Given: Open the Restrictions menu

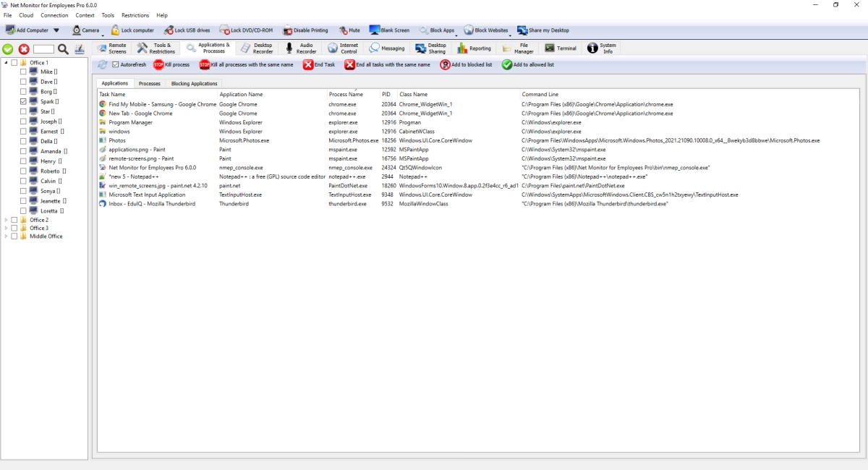Looking at the screenshot, I should pyautogui.click(x=135, y=14).
